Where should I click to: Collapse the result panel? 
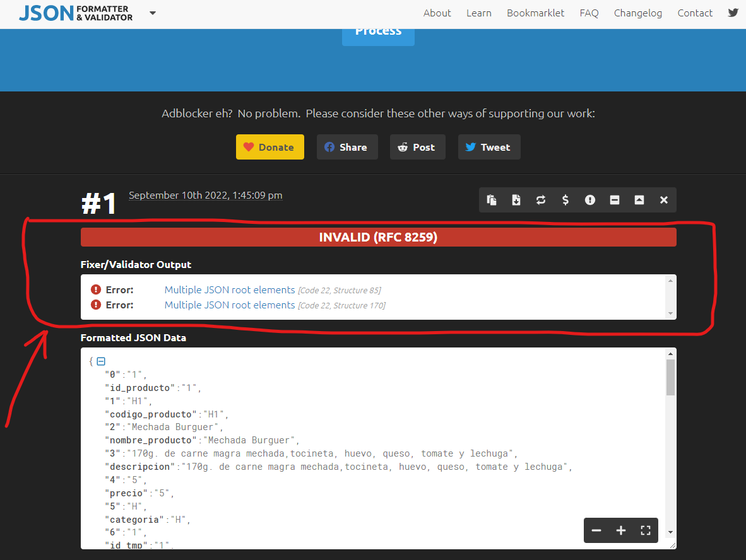615,200
